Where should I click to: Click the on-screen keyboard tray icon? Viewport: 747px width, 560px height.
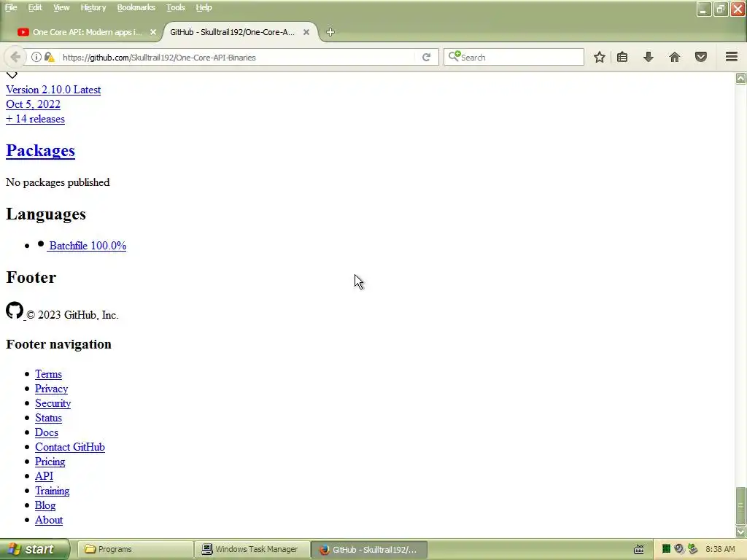[639, 550]
